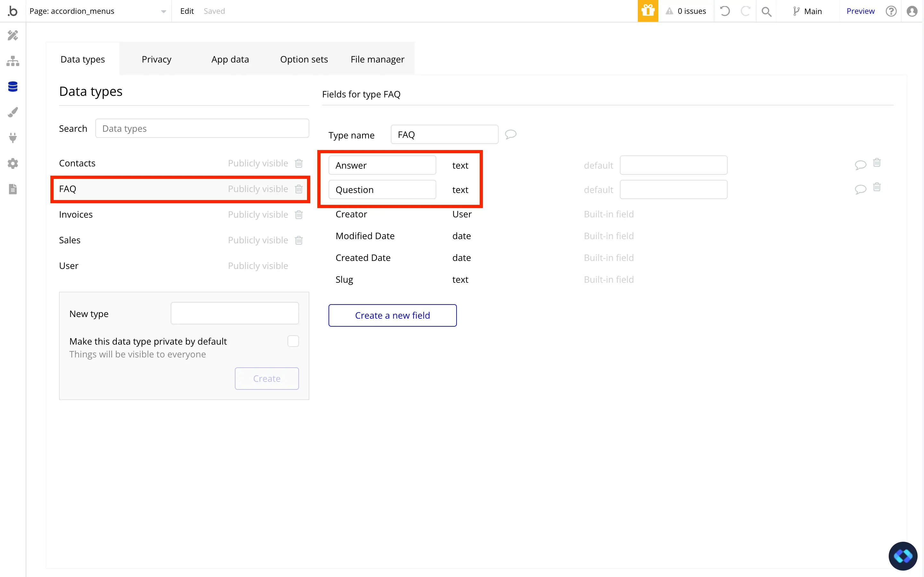The height and width of the screenshot is (577, 924).
Task: Open the Logs document icon in sidebar
Action: coord(13,189)
